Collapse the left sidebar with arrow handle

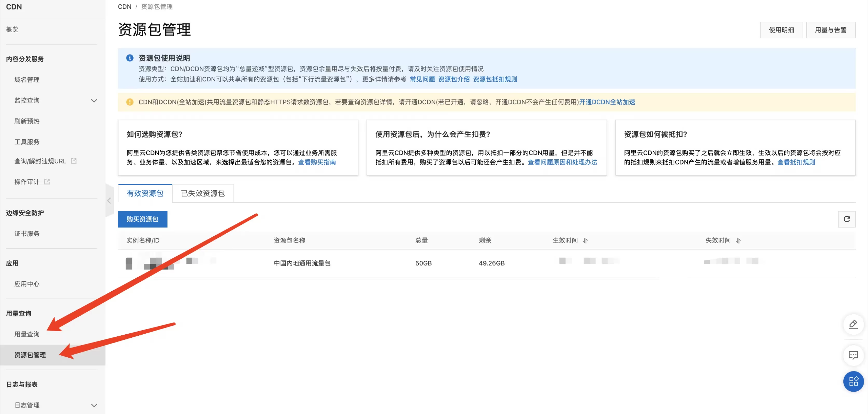pyautogui.click(x=109, y=201)
